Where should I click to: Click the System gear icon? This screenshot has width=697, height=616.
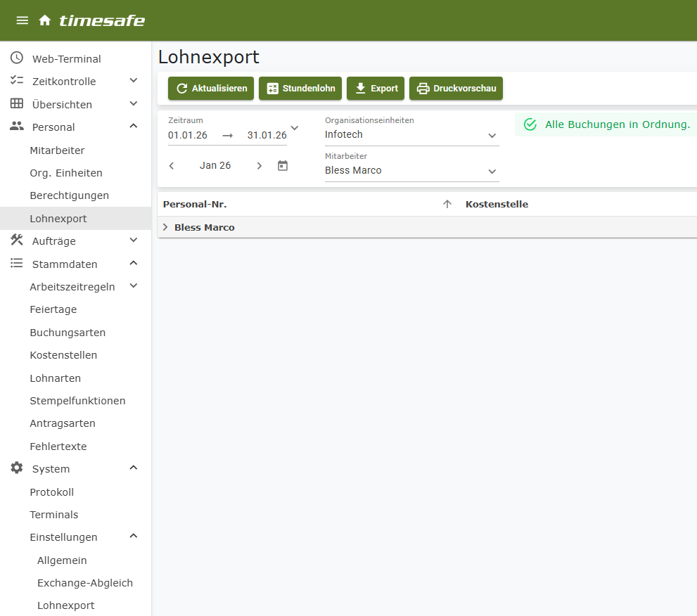click(17, 468)
